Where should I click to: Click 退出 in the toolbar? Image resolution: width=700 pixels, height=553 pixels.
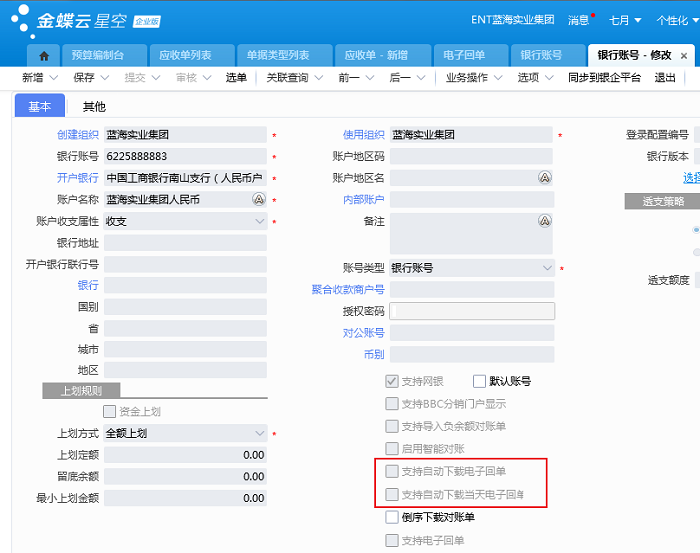665,78
